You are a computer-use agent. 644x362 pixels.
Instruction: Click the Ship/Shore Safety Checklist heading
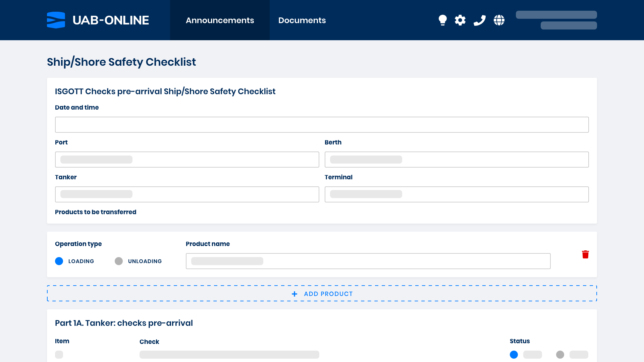click(121, 62)
